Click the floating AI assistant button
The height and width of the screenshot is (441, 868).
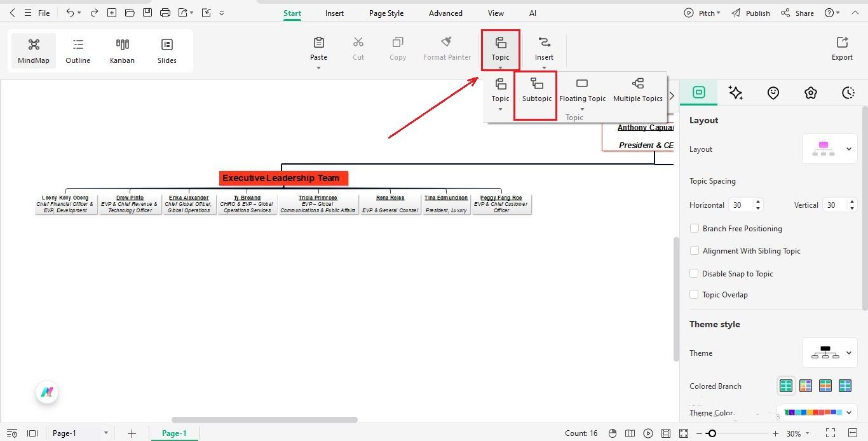coord(47,392)
